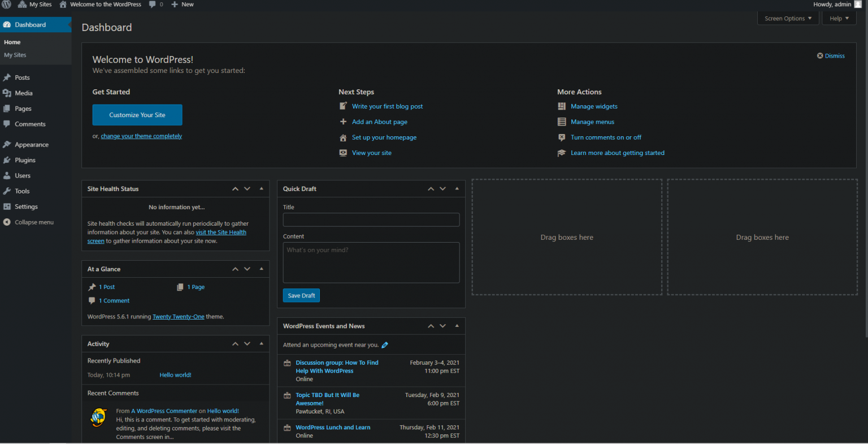Click the admin user avatar

(858, 4)
